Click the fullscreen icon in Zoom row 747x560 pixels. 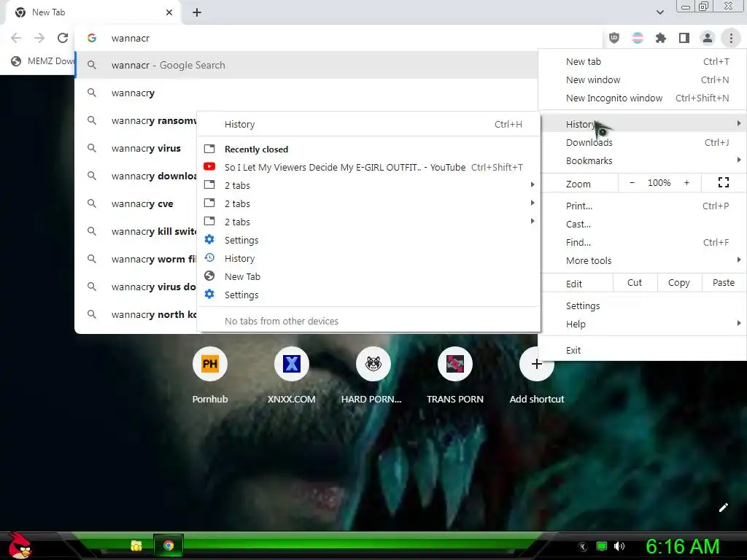tap(723, 182)
